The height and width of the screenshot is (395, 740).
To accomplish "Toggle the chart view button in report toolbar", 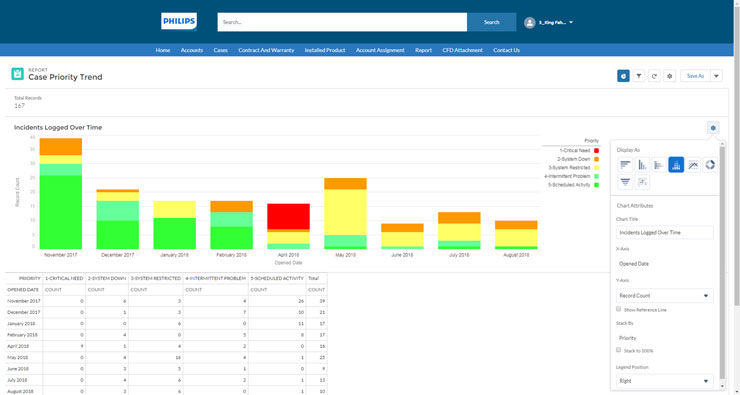I will pos(623,76).
